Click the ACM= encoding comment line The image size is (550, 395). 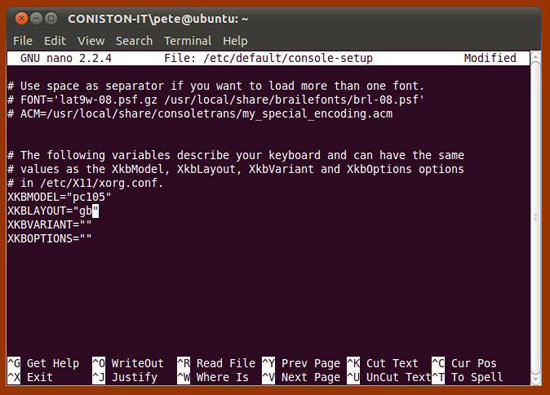tap(200, 114)
